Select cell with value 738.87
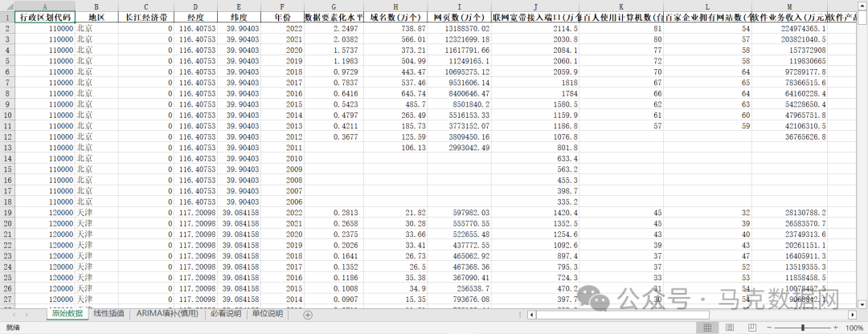This screenshot has width=868, height=334. point(395,28)
